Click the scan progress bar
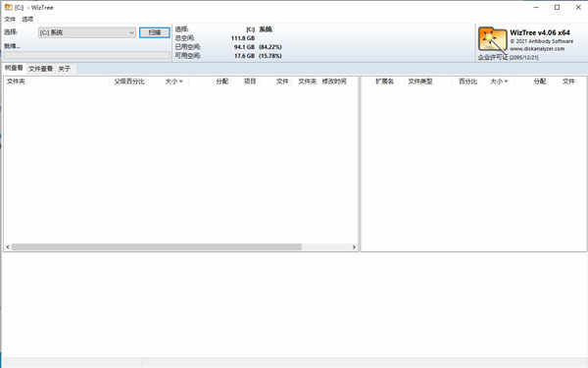The height and width of the screenshot is (368, 588). pos(86,56)
